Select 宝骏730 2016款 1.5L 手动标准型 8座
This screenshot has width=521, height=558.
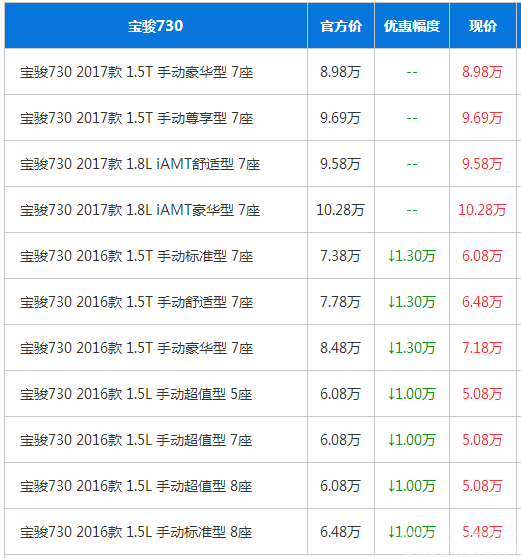(x=136, y=532)
